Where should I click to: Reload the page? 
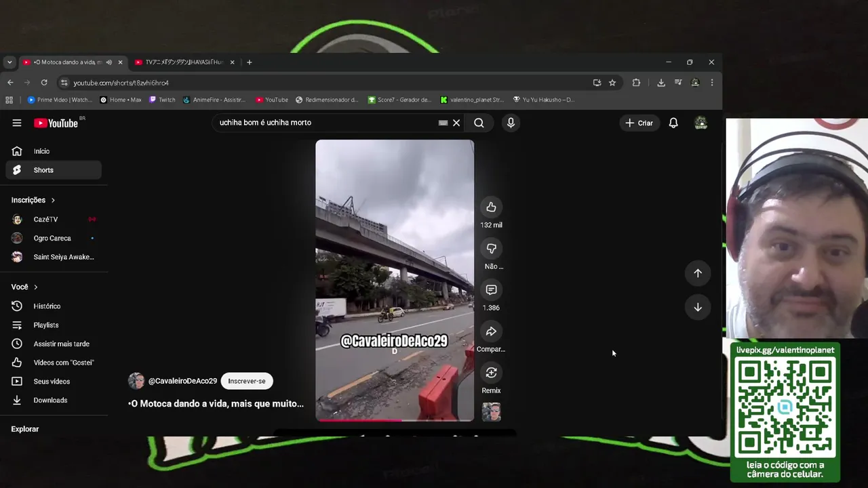(44, 83)
